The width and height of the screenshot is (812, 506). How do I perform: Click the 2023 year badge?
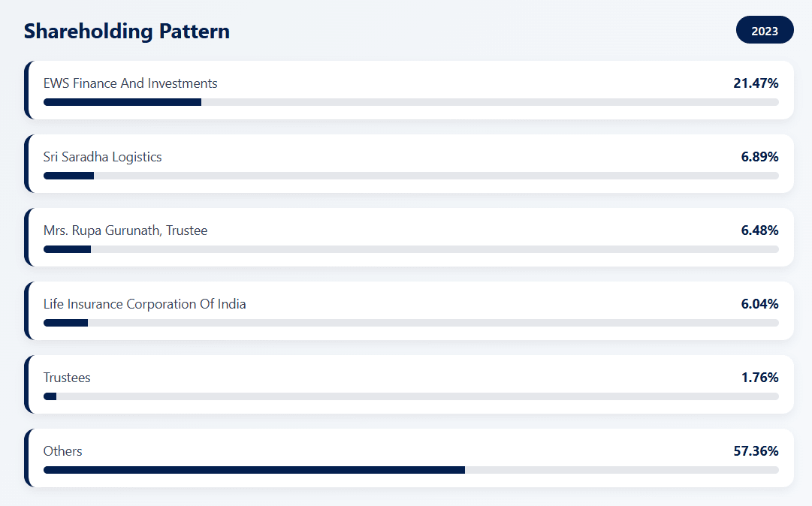pos(765,31)
